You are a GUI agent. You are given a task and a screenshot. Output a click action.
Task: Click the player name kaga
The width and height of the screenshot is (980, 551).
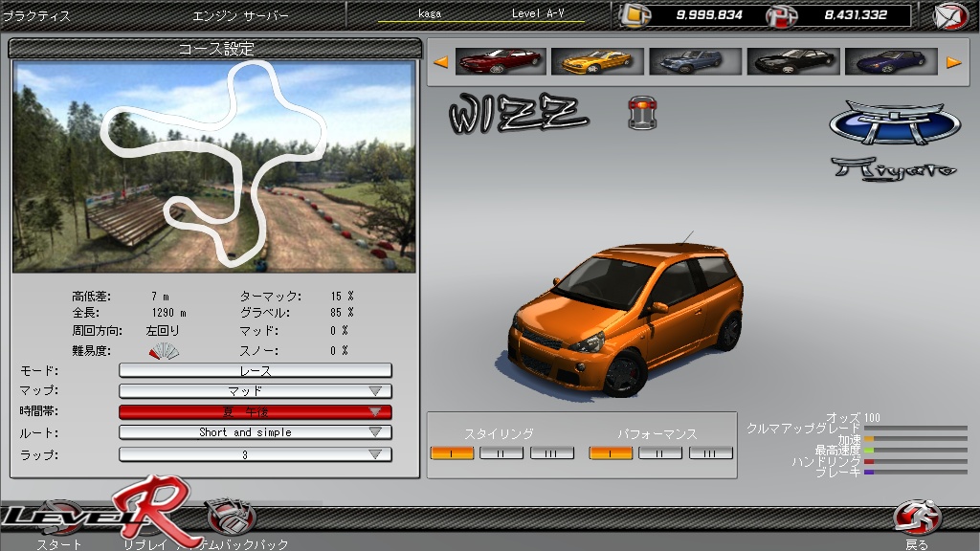click(x=430, y=13)
